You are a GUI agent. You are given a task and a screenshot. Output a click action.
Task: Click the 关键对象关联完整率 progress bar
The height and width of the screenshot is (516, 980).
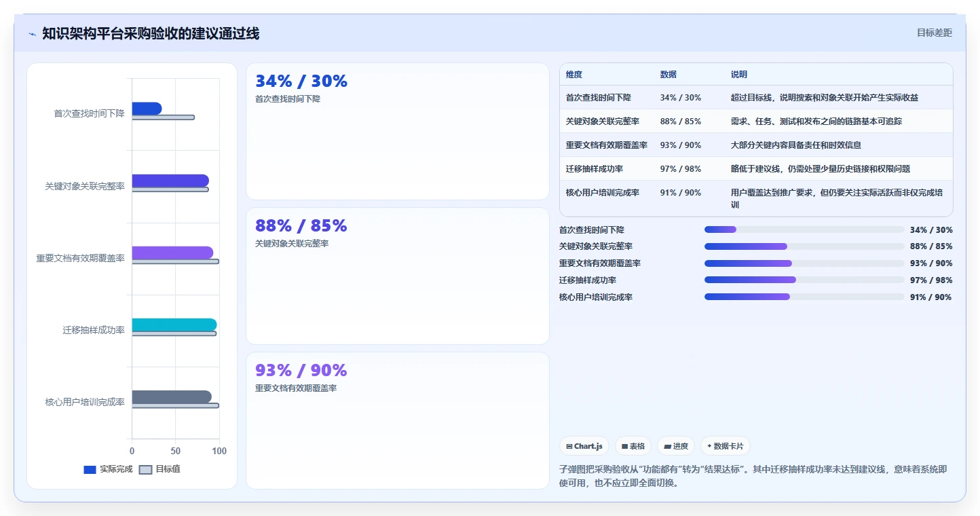[x=804, y=246]
